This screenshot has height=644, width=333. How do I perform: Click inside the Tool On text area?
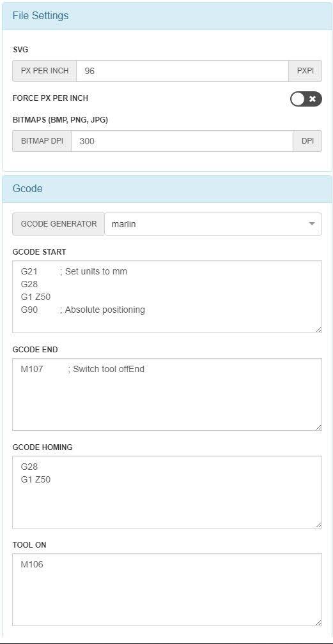coord(167,590)
